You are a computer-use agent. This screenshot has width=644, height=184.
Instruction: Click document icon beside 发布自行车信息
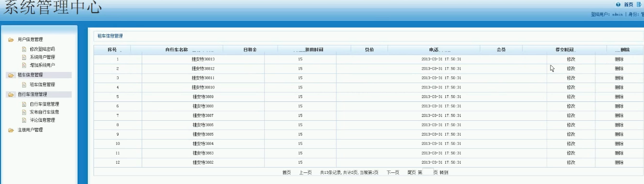coord(24,112)
